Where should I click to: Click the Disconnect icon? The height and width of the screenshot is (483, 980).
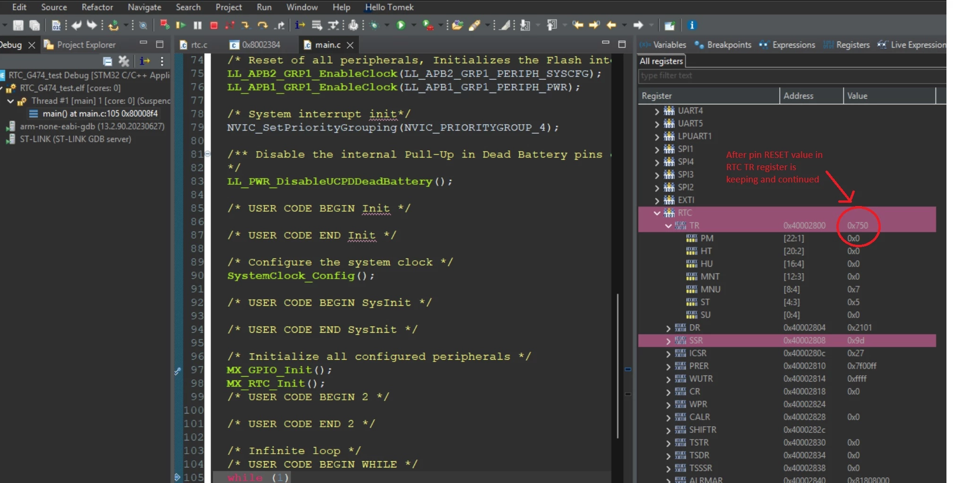tap(230, 25)
